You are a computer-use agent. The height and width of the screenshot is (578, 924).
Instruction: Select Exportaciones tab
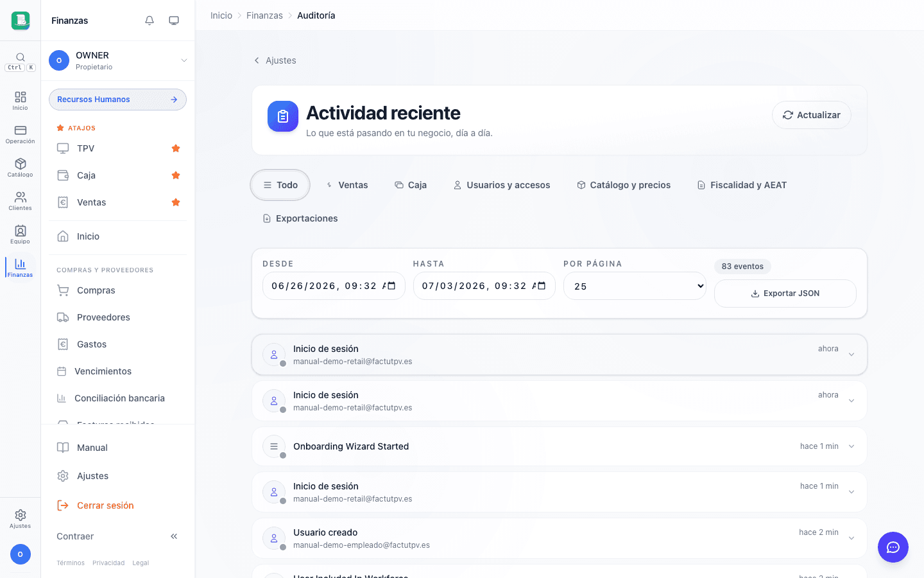tap(300, 218)
